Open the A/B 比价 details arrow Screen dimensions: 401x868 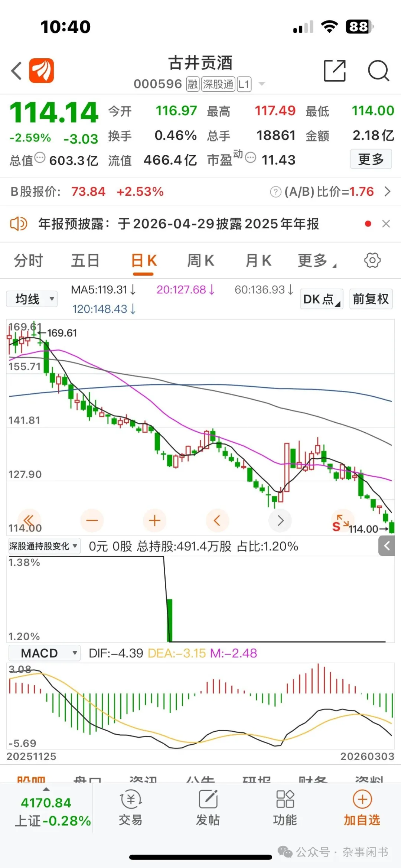click(387, 192)
